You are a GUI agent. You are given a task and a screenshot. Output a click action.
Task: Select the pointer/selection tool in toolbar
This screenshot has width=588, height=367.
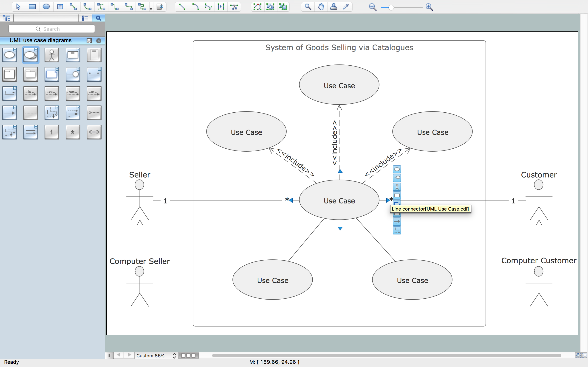coord(18,7)
